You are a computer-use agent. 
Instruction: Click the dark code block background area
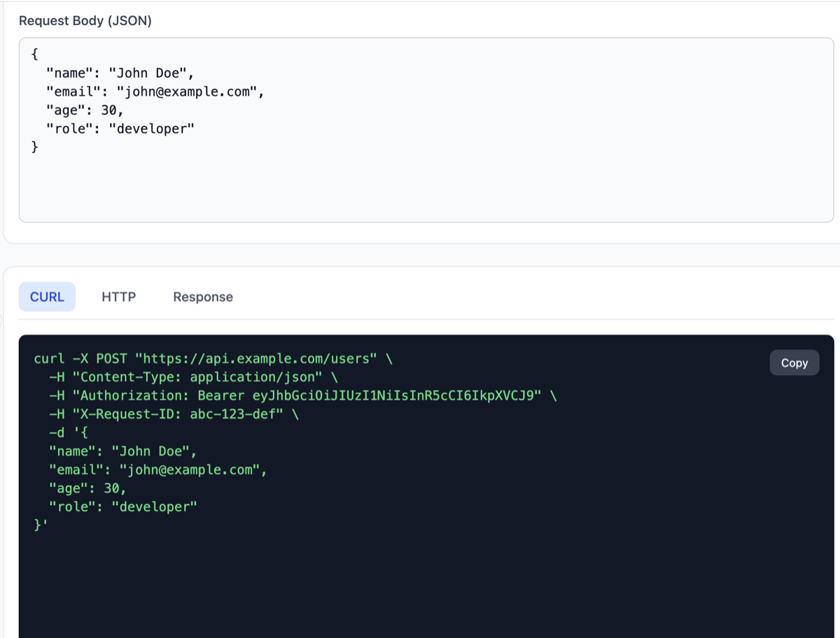pyautogui.click(x=420, y=581)
